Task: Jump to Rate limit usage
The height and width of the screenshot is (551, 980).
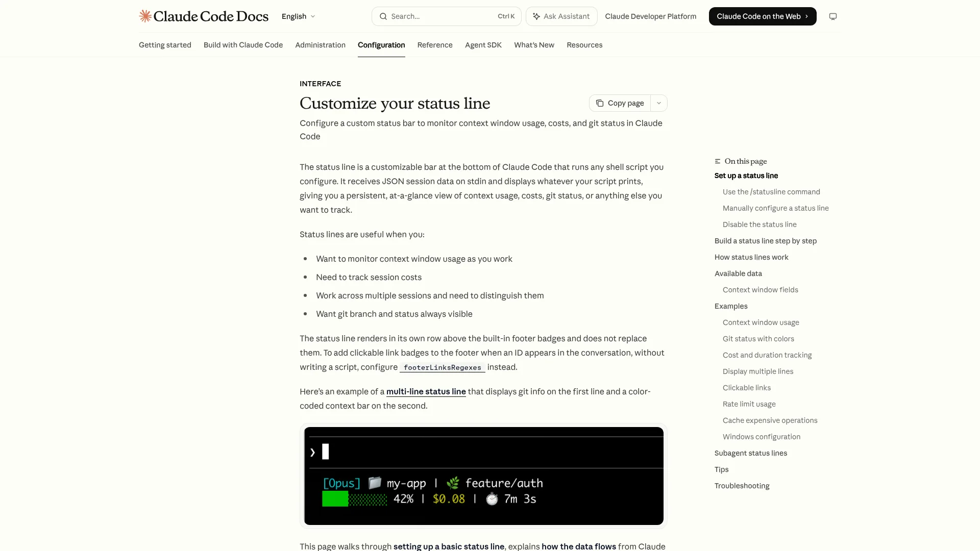Action: [x=749, y=404]
